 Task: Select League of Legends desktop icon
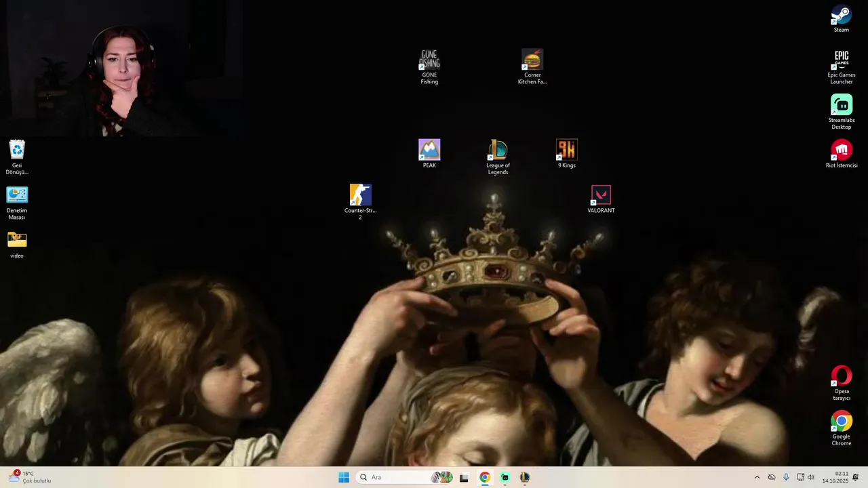point(498,157)
